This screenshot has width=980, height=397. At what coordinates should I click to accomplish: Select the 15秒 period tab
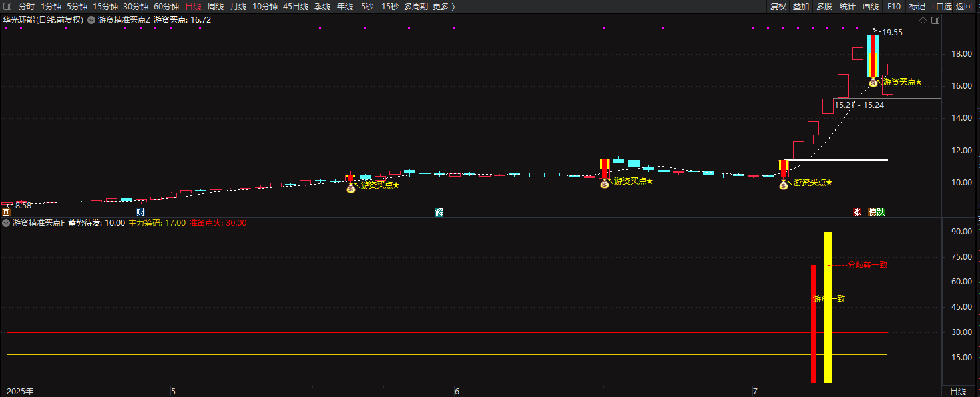click(390, 7)
